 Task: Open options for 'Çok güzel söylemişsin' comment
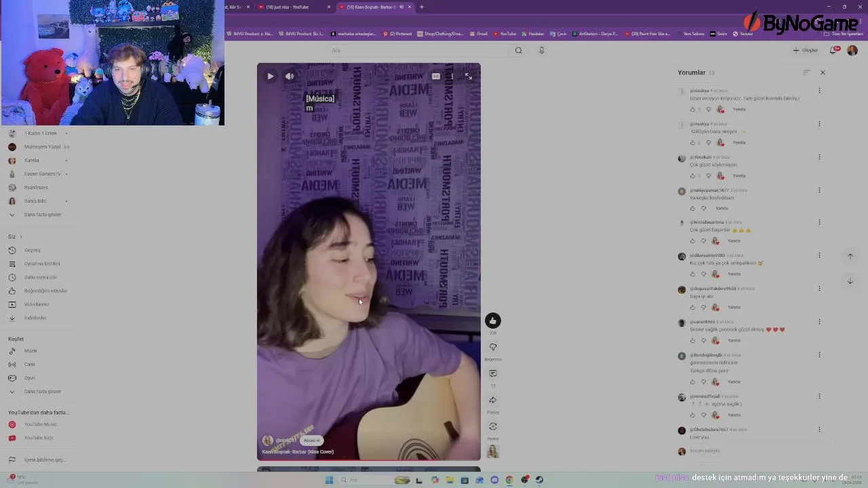tap(819, 157)
